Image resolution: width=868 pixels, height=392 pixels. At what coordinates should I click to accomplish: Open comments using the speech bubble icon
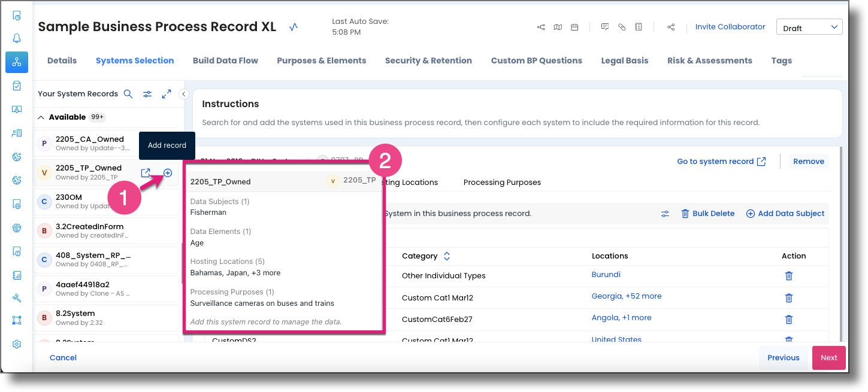click(604, 26)
